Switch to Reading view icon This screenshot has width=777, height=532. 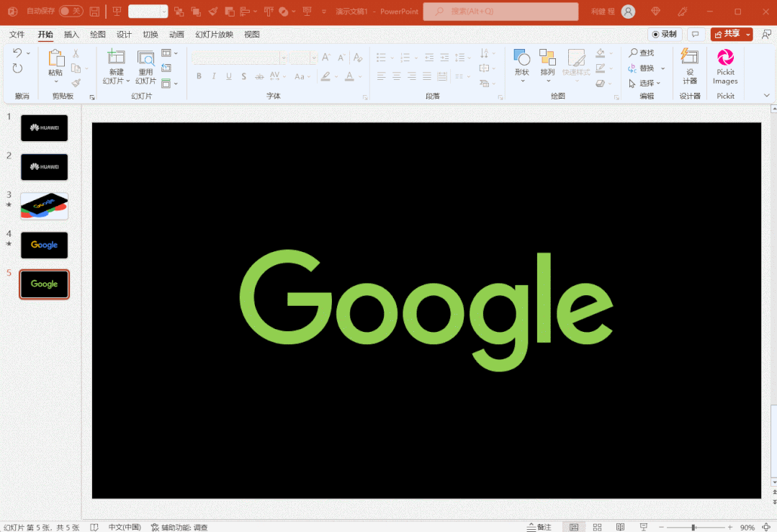pyautogui.click(x=620, y=527)
